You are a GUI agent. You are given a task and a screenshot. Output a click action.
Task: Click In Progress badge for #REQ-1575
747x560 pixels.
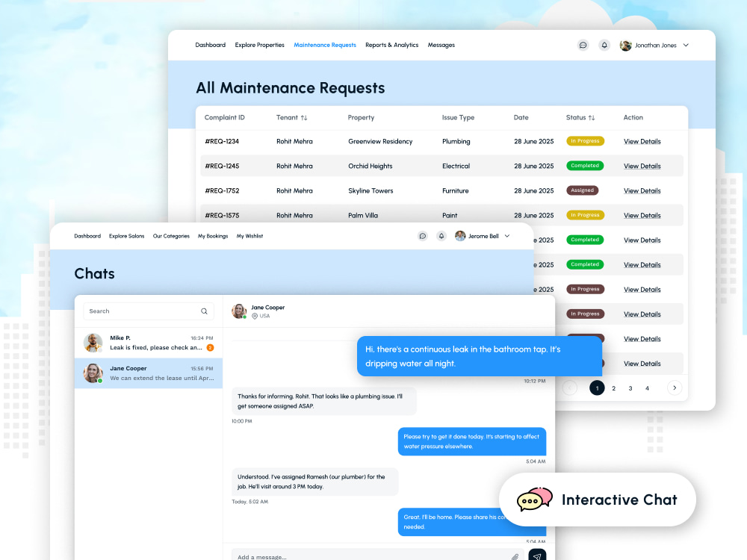click(585, 215)
